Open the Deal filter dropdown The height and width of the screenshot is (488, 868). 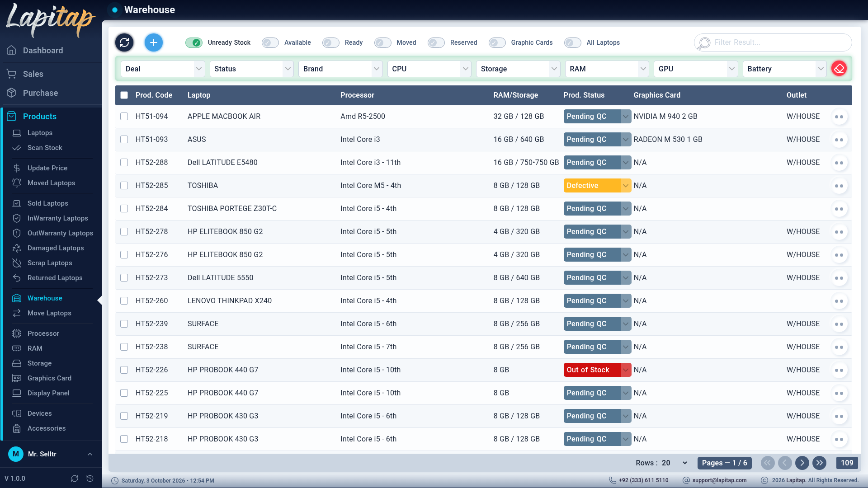(163, 69)
